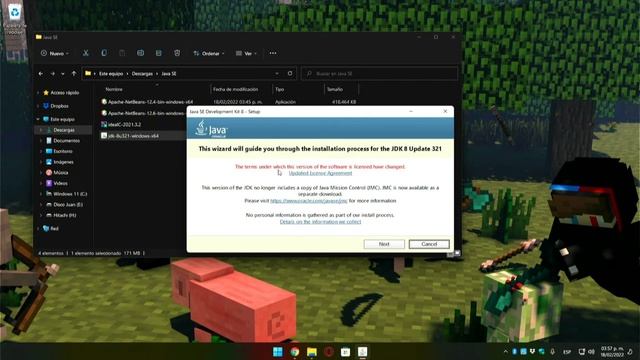
Task: Collapse the Este equipo tree node
Action: tap(38, 120)
